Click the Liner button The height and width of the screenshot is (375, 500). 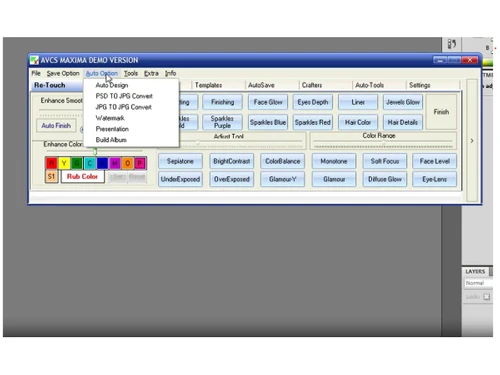coord(358,102)
